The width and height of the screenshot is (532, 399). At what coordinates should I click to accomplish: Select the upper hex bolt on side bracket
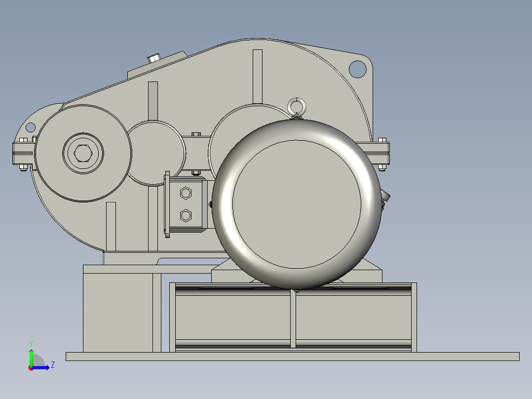click(x=186, y=194)
